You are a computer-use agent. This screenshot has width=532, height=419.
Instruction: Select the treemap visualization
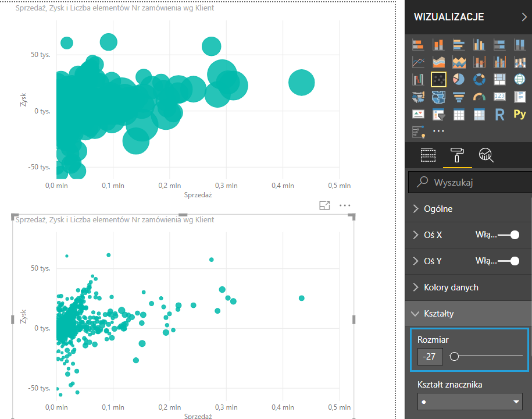[499, 79]
